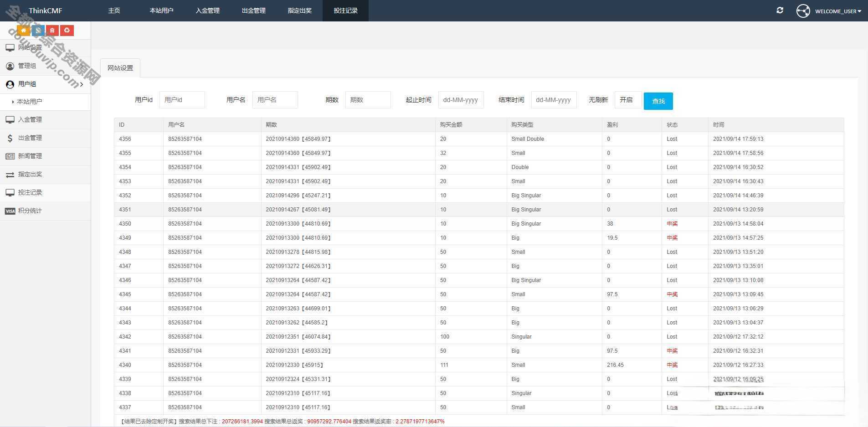The image size is (868, 427).
Task: Click profit 19.5 in row 4349
Action: 612,238
